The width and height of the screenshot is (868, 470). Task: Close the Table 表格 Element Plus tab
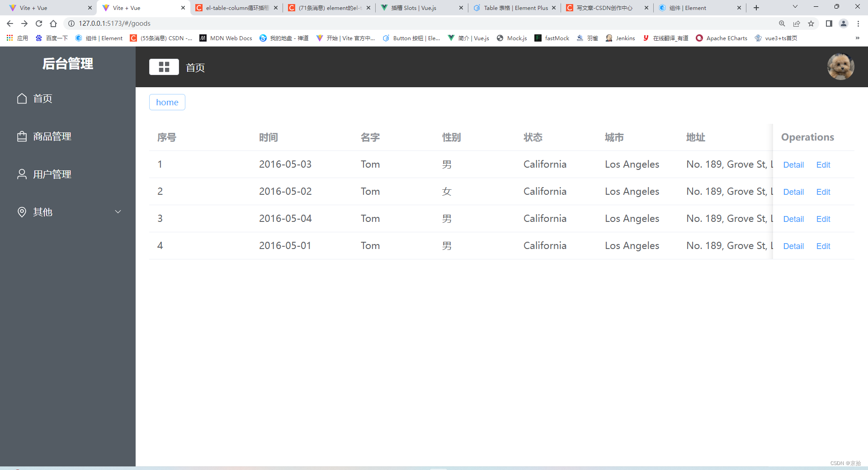[x=554, y=8]
